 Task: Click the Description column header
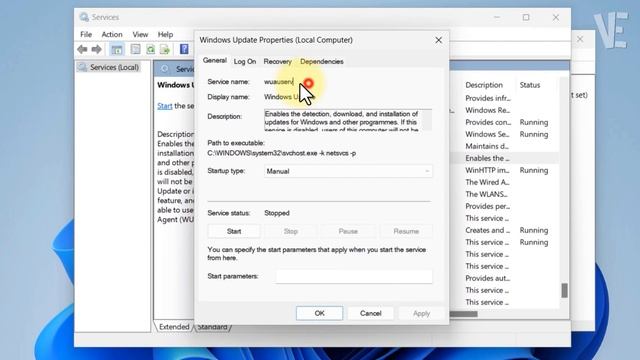pyautogui.click(x=484, y=85)
